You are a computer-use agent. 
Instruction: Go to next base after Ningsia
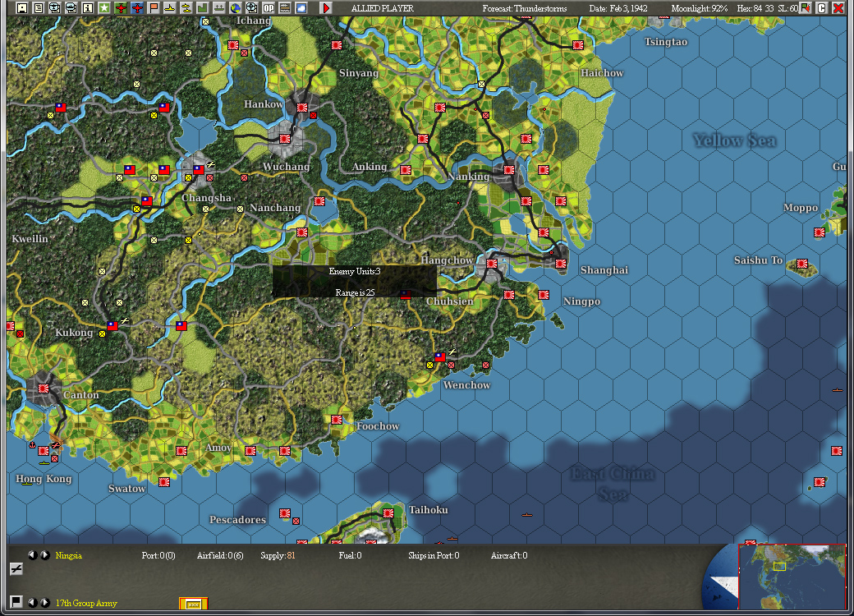pos(44,555)
